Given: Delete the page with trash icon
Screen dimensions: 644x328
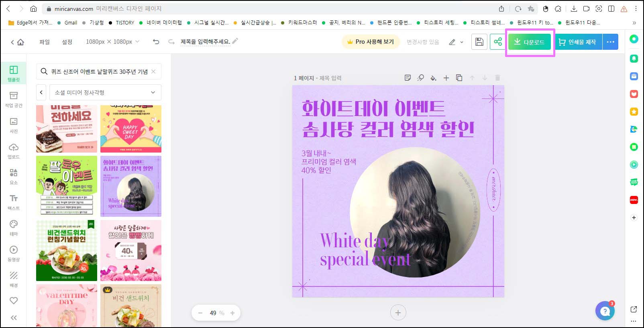Looking at the screenshot, I should (x=497, y=78).
